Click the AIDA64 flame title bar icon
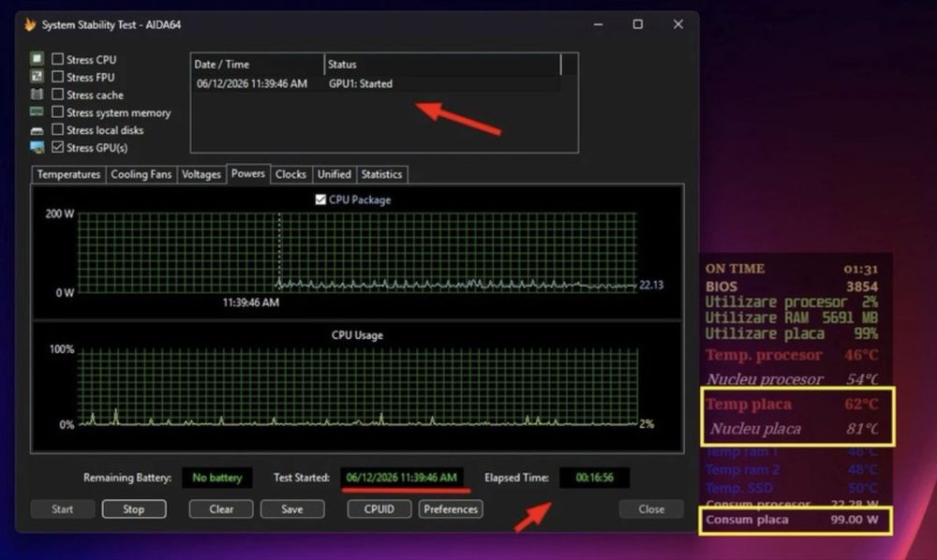The height and width of the screenshot is (560, 937). click(x=30, y=24)
